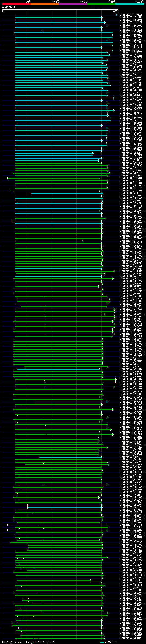Select hit label UniRef100_B3MLP5

tap(131, 417)
